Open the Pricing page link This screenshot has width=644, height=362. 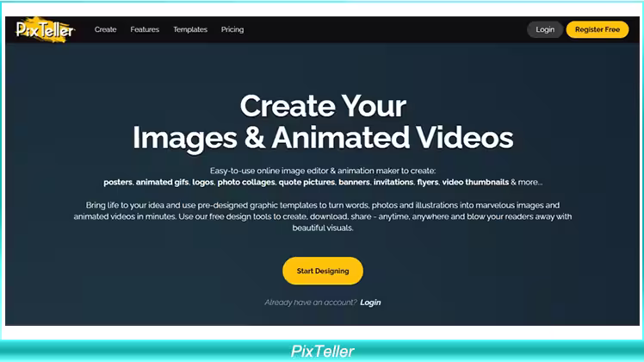point(232,29)
